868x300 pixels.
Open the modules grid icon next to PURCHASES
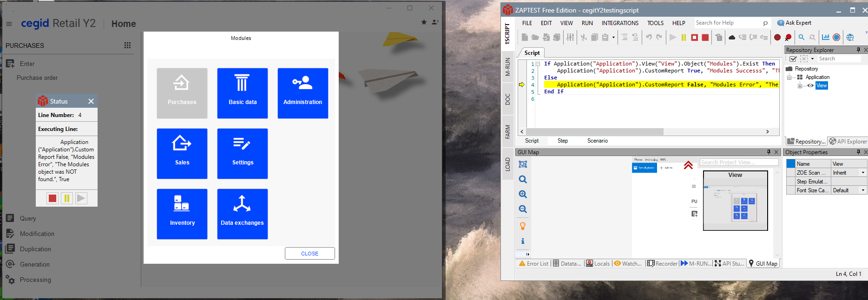pyautogui.click(x=127, y=46)
